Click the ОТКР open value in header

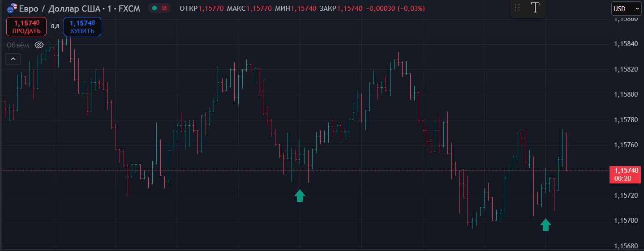(x=211, y=9)
